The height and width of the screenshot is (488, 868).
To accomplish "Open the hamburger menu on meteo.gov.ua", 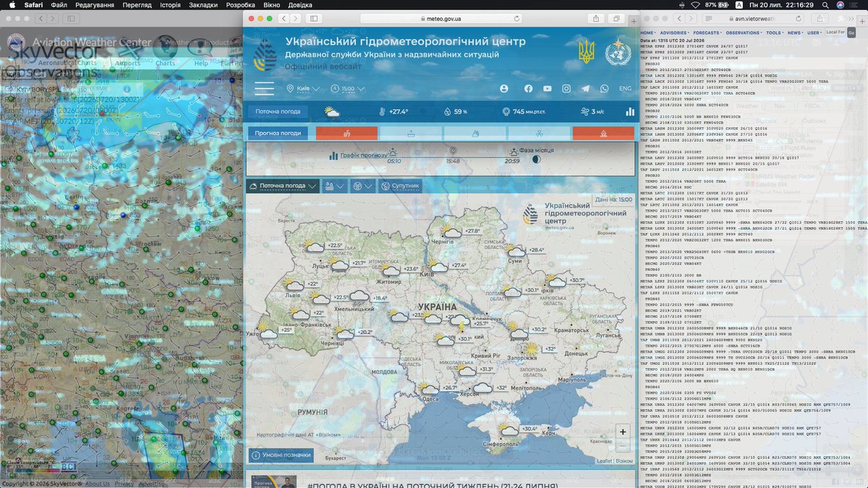I will (x=264, y=88).
